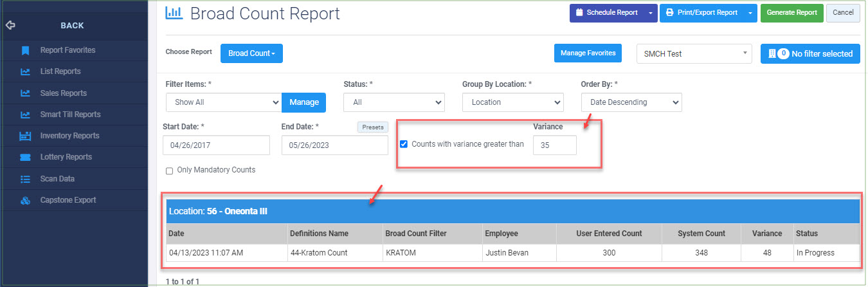
Task: Expand the Print/Export Report dropdown arrow
Action: pyautogui.click(x=750, y=13)
